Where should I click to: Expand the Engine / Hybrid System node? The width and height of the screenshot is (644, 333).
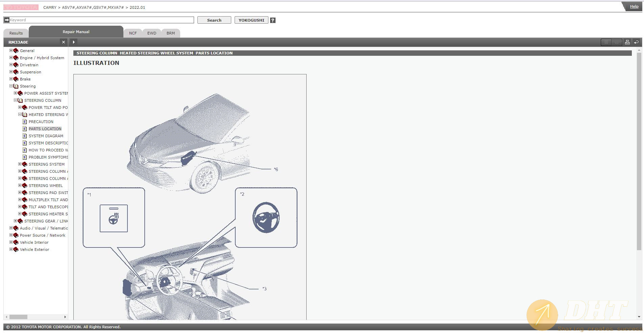[11, 57]
